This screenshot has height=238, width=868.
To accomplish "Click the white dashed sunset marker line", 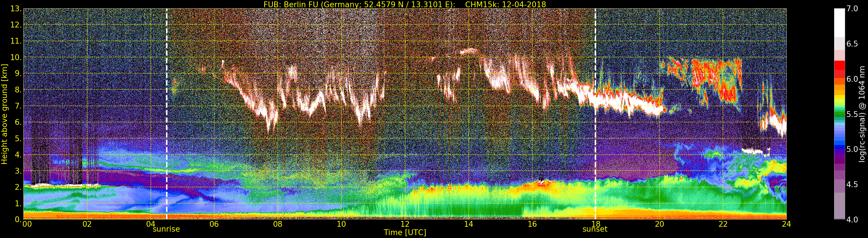I will [596, 114].
